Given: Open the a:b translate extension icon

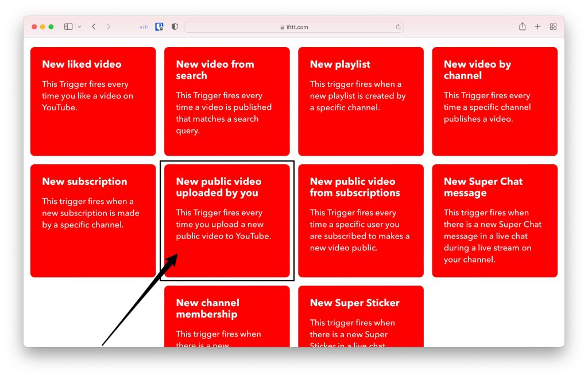Looking at the screenshot, I should point(144,27).
